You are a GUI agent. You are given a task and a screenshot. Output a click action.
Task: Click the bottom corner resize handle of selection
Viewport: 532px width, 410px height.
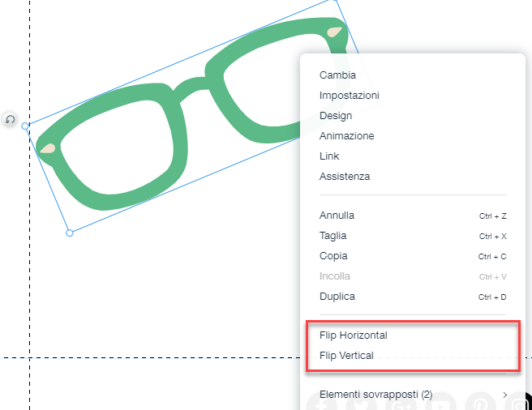70,233
